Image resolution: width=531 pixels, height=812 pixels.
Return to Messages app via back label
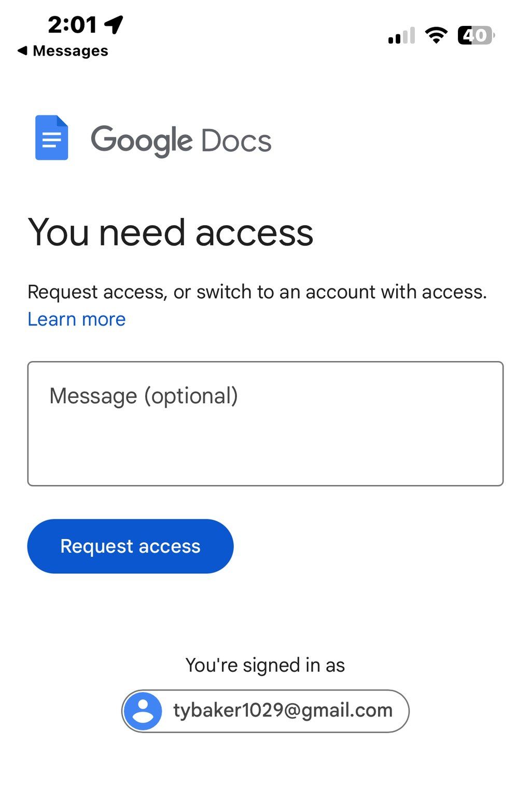[x=71, y=51]
